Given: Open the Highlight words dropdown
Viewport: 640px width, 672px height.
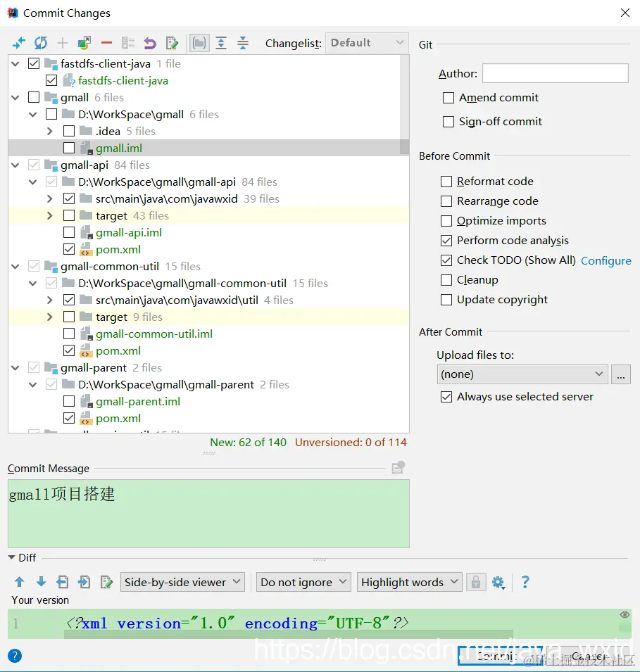Looking at the screenshot, I should coord(409,582).
